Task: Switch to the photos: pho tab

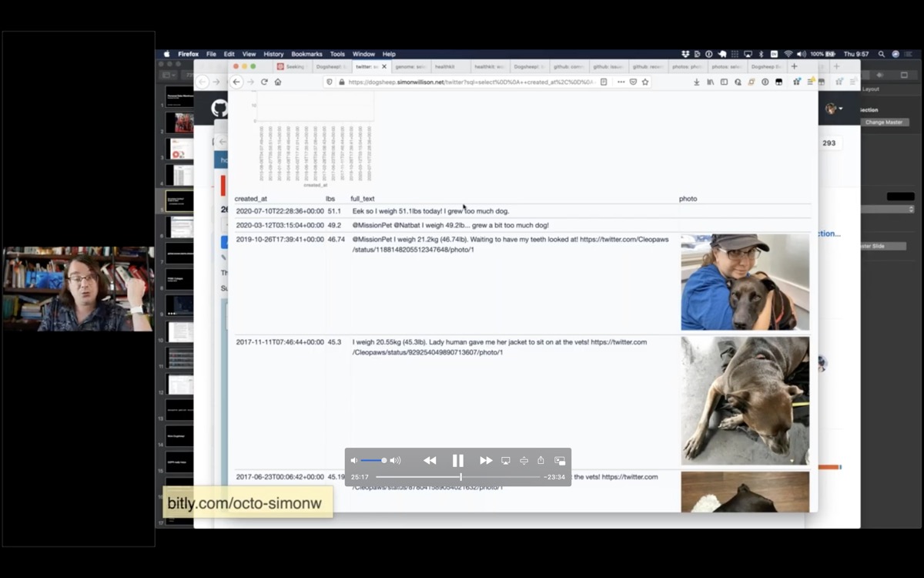Action: pos(688,67)
